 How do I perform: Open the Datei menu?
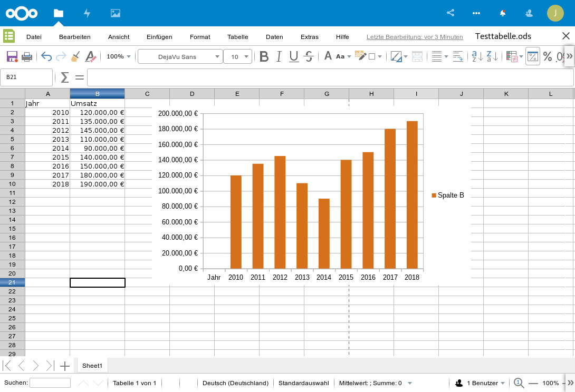34,37
